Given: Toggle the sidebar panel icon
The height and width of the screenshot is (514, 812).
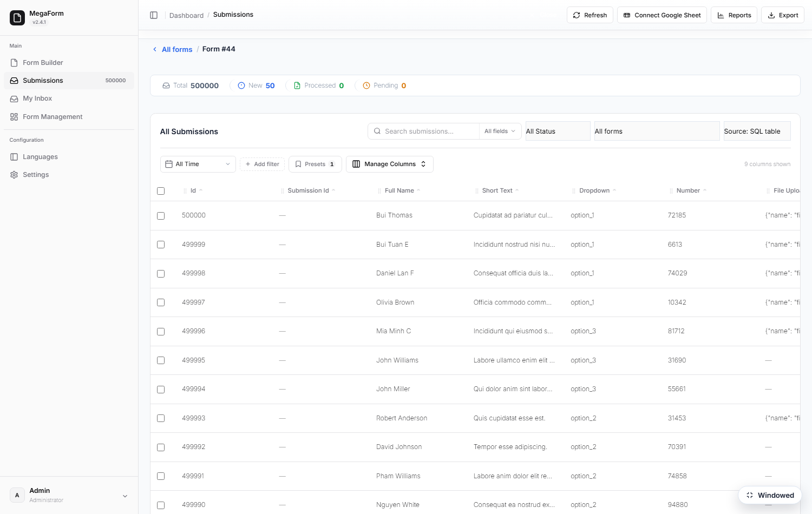Looking at the screenshot, I should click(154, 15).
